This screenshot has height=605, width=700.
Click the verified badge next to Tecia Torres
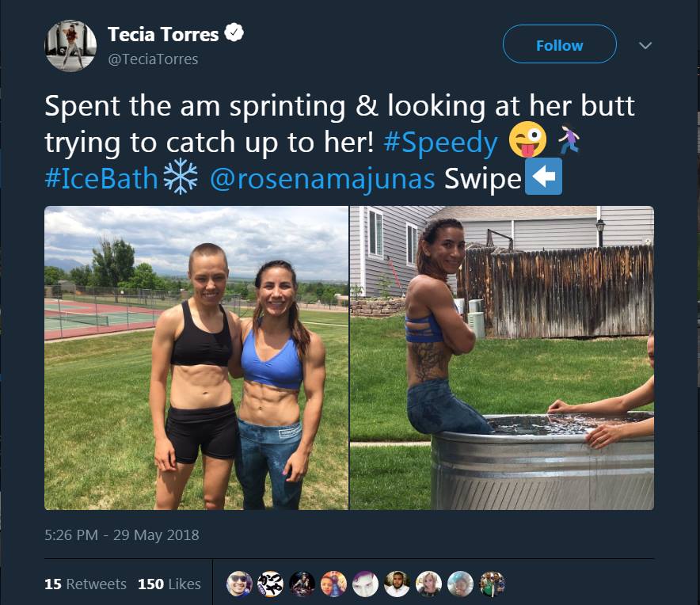click(x=234, y=33)
